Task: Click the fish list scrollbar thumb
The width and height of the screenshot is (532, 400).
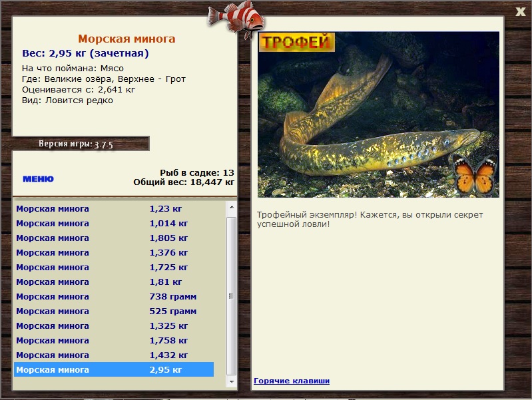Action: [x=232, y=296]
